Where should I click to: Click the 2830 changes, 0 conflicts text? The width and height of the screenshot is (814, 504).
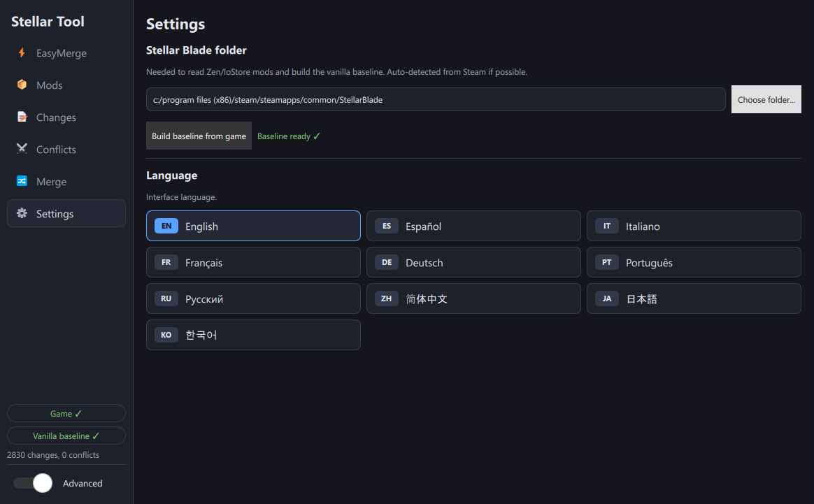[53, 454]
